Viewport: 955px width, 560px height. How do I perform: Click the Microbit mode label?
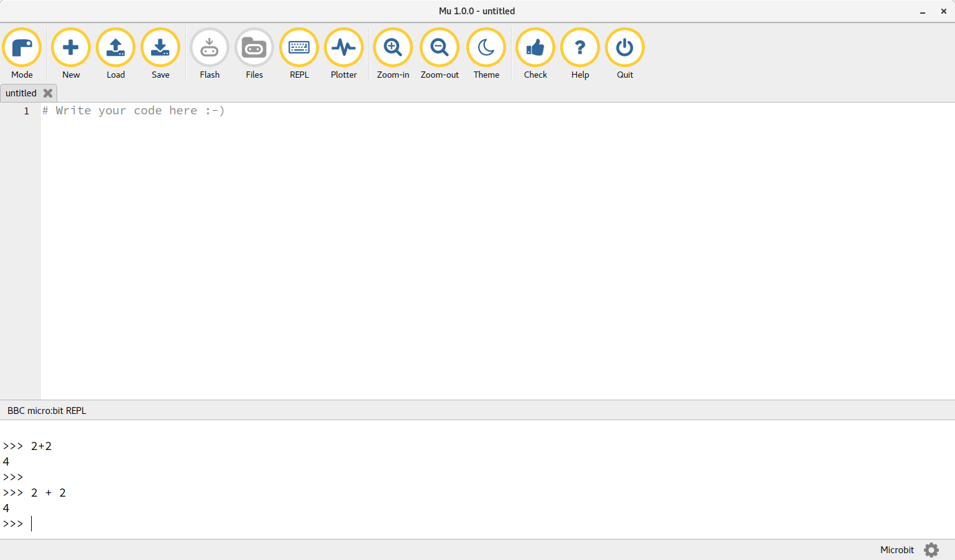[897, 550]
